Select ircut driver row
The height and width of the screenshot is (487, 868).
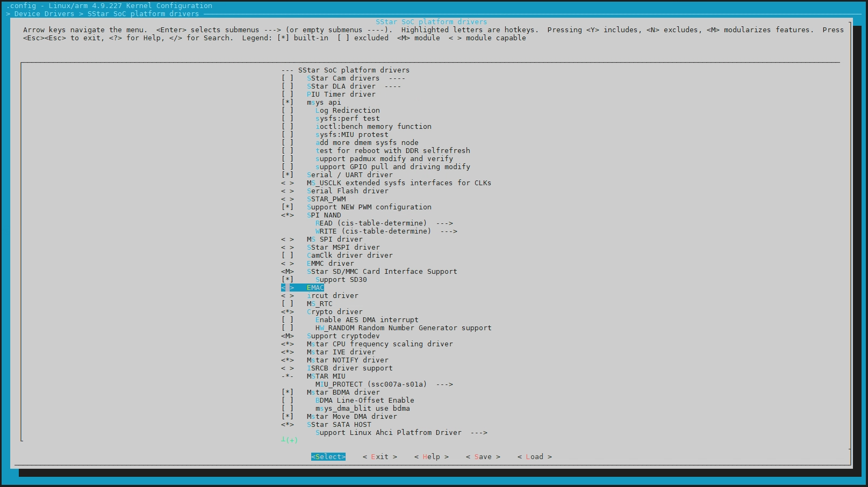[x=320, y=296]
